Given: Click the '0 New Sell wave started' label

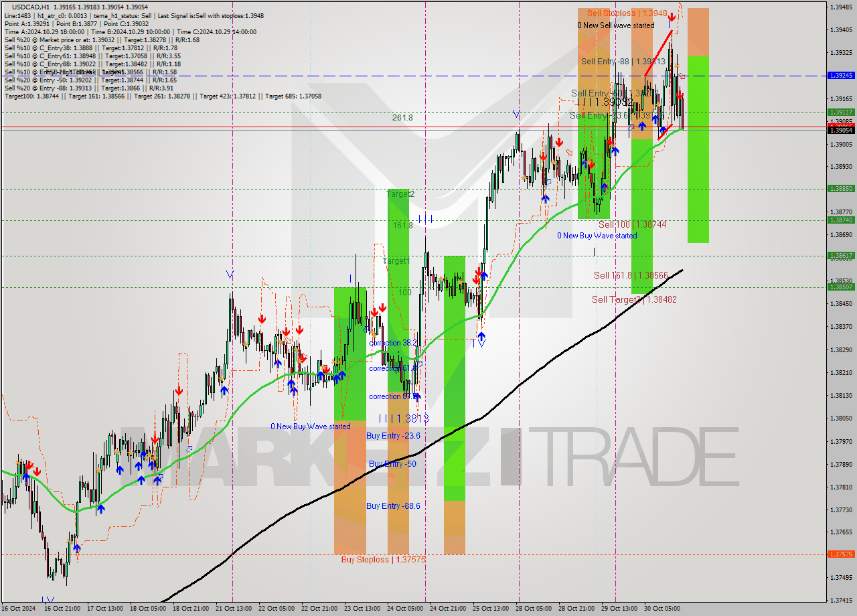Looking at the screenshot, I should click(616, 25).
